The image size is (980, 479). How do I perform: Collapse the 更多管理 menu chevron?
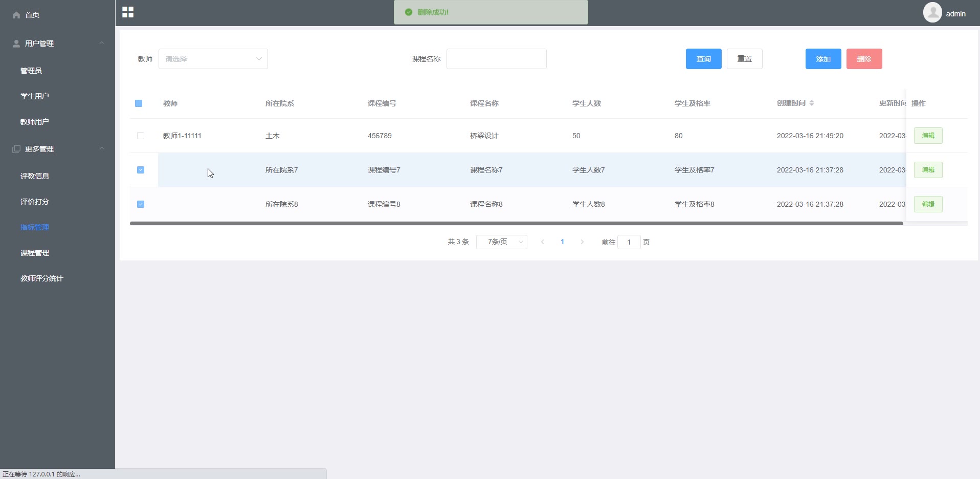[x=102, y=148]
